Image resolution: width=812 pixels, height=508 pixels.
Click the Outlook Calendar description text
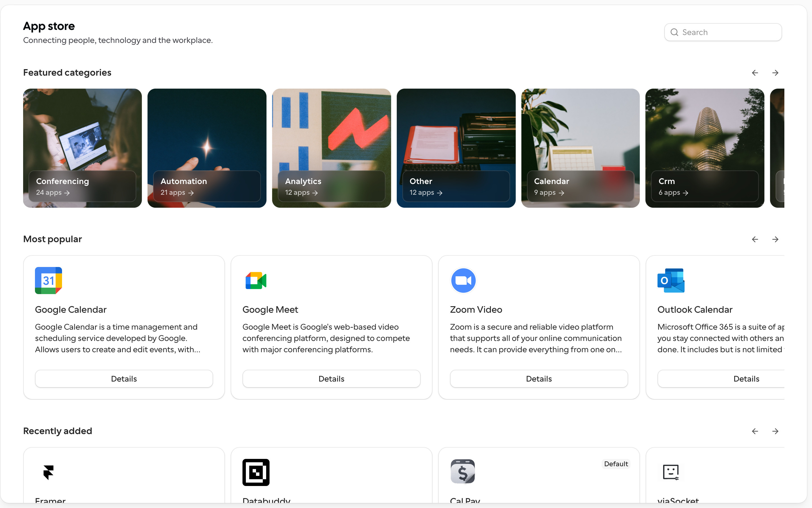click(x=721, y=338)
